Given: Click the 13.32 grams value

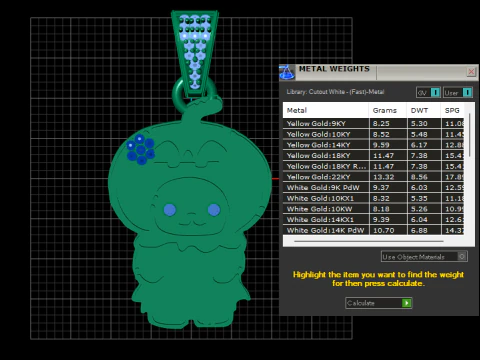Looking at the screenshot, I should click(x=383, y=177).
